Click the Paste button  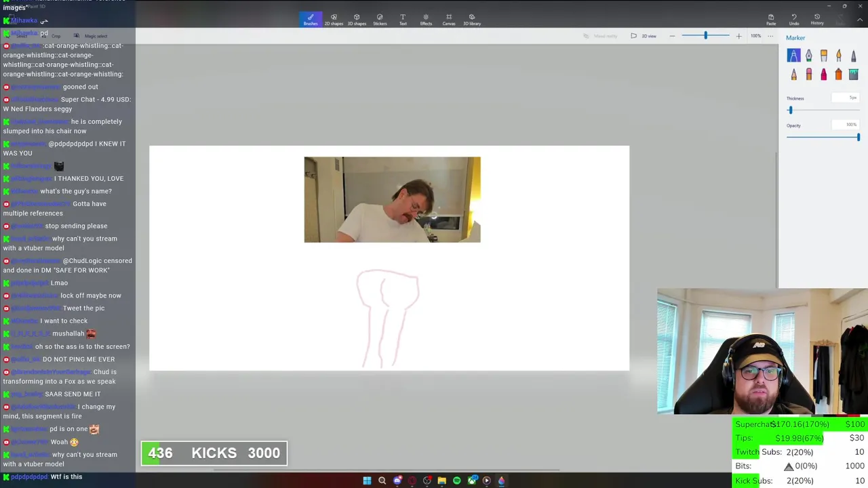click(771, 20)
